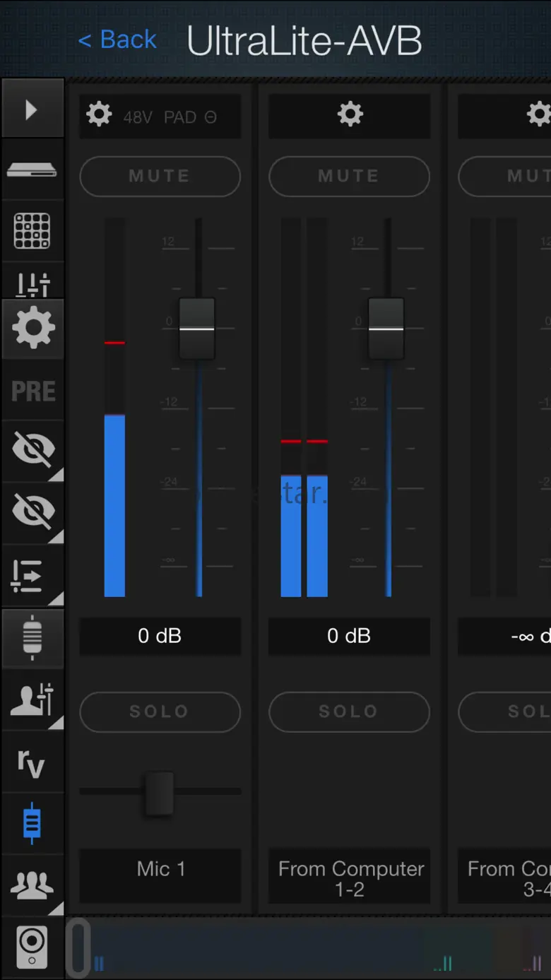Toggle PAD on Mic 1
551x980 pixels.
pyautogui.click(x=180, y=117)
